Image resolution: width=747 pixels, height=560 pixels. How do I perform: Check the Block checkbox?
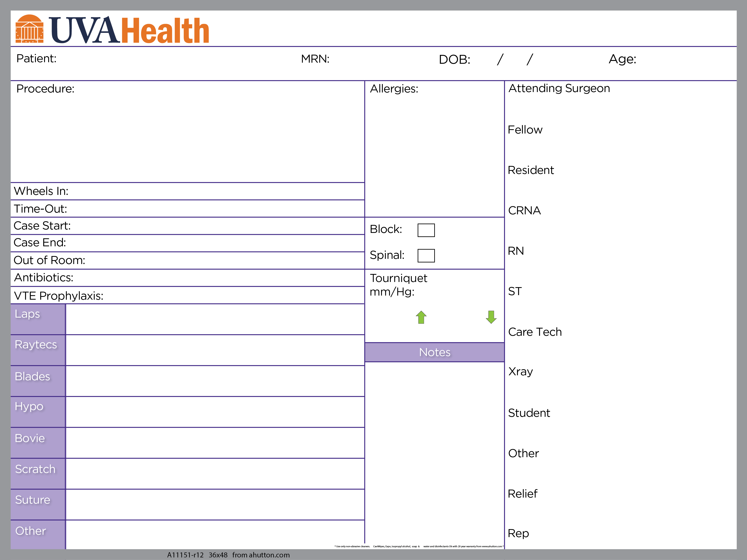(426, 230)
